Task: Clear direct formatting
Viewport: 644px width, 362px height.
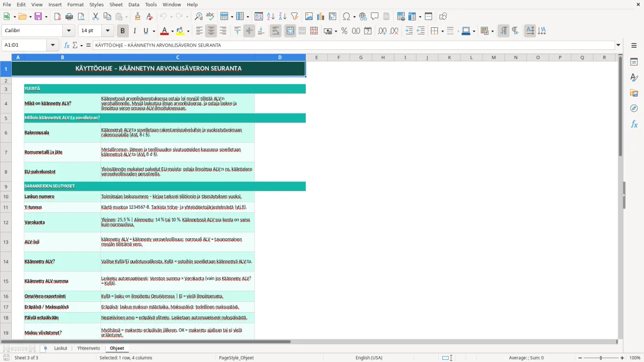Action: pyautogui.click(x=149, y=17)
